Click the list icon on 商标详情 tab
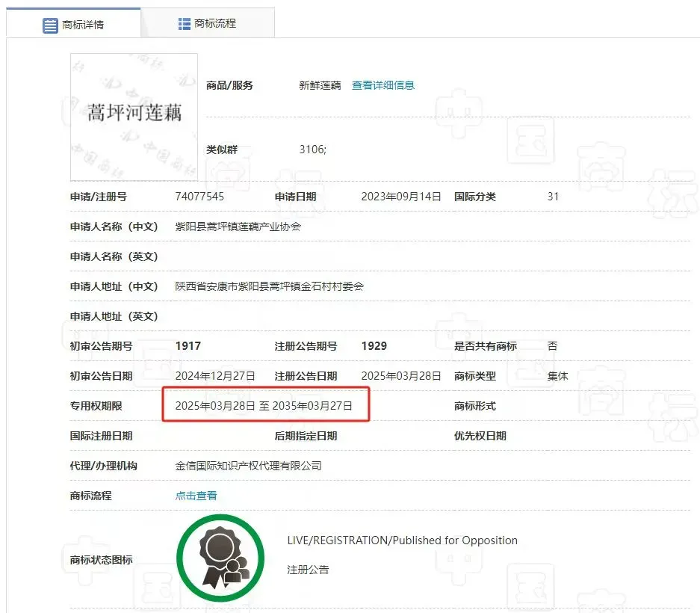 click(50, 25)
